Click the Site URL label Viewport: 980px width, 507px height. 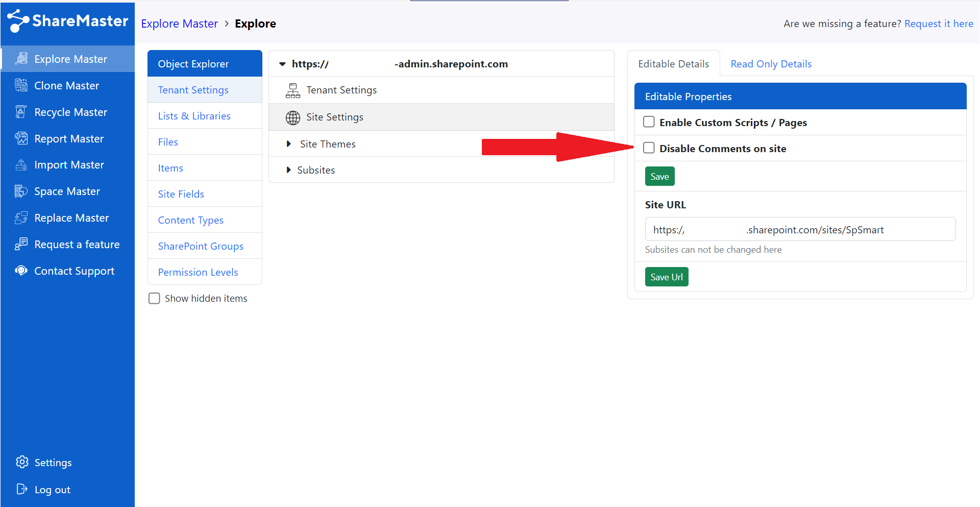(665, 205)
